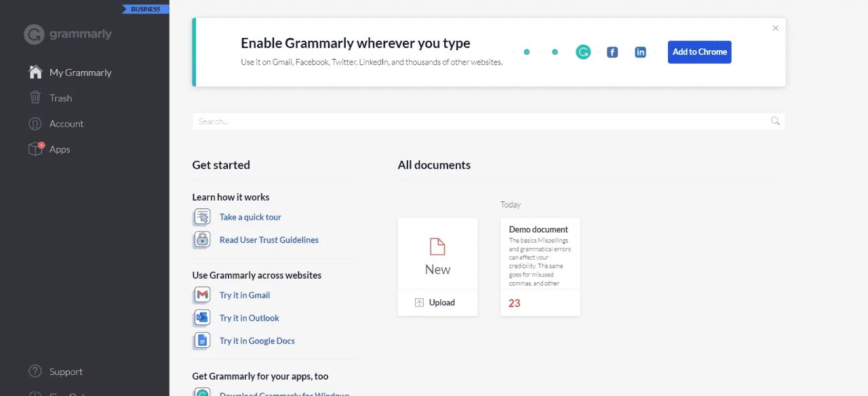Click the Enable Grammarly wherever you type heading
Screen dimensions: 868x396
point(355,43)
